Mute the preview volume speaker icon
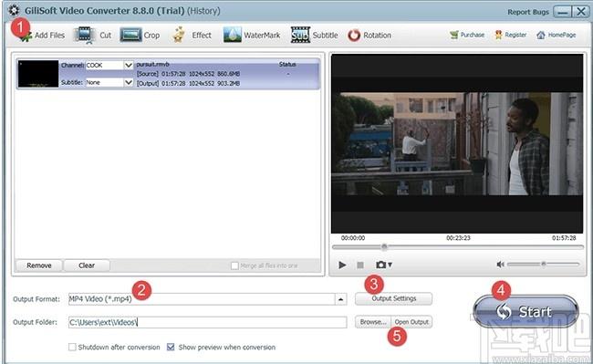 (500, 265)
